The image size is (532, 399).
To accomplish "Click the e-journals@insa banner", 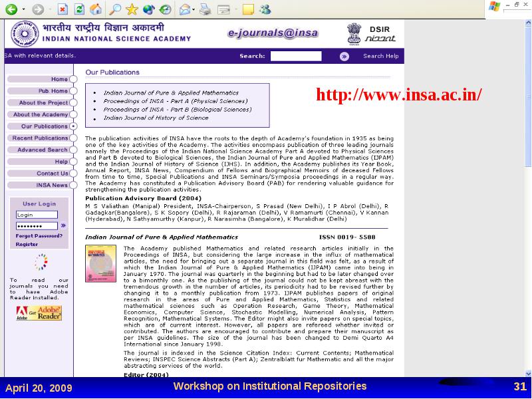I will (273, 33).
